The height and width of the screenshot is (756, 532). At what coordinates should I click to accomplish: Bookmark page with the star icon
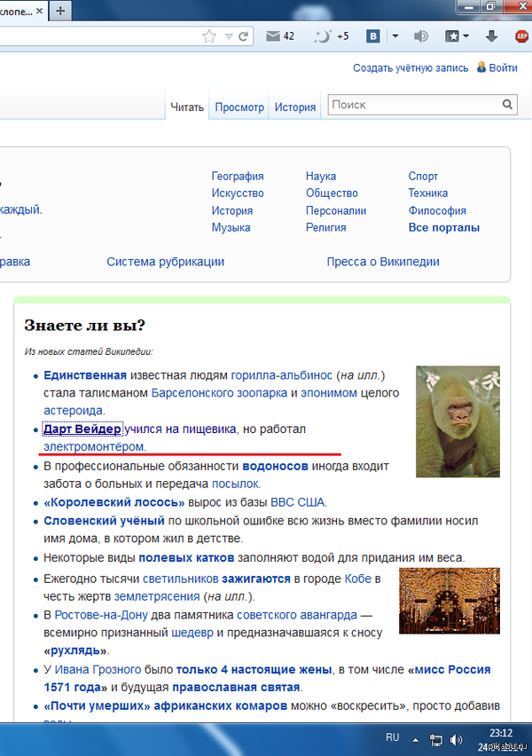(208, 36)
